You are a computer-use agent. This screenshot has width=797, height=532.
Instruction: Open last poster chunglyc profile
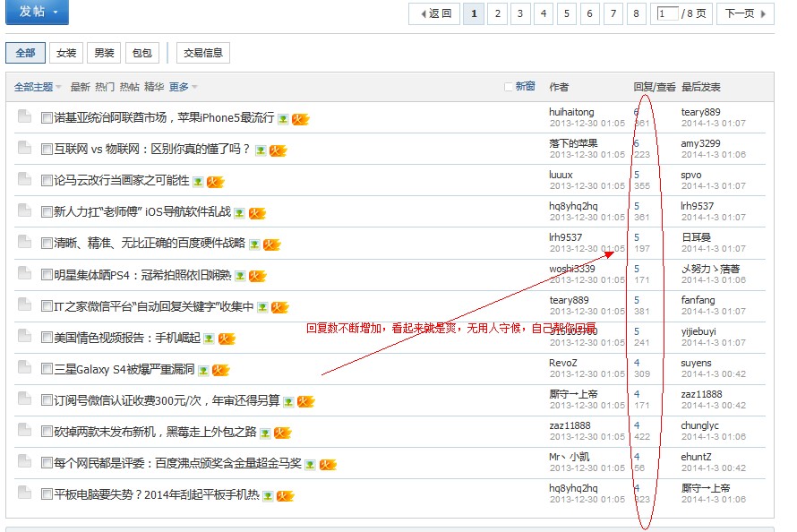[x=700, y=425]
